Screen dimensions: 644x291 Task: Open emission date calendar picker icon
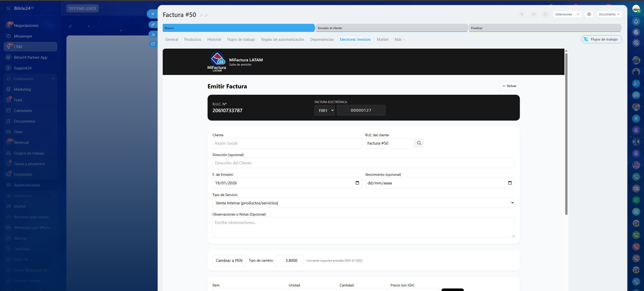click(357, 183)
